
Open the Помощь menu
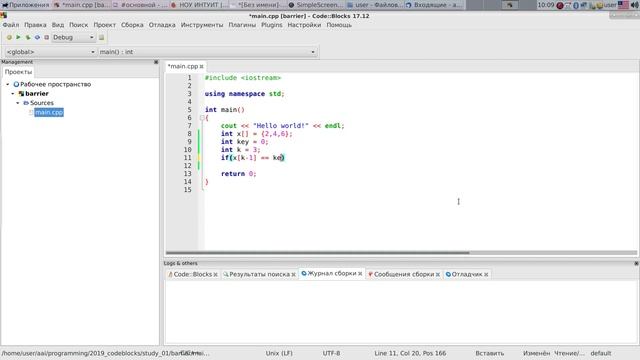click(x=339, y=25)
